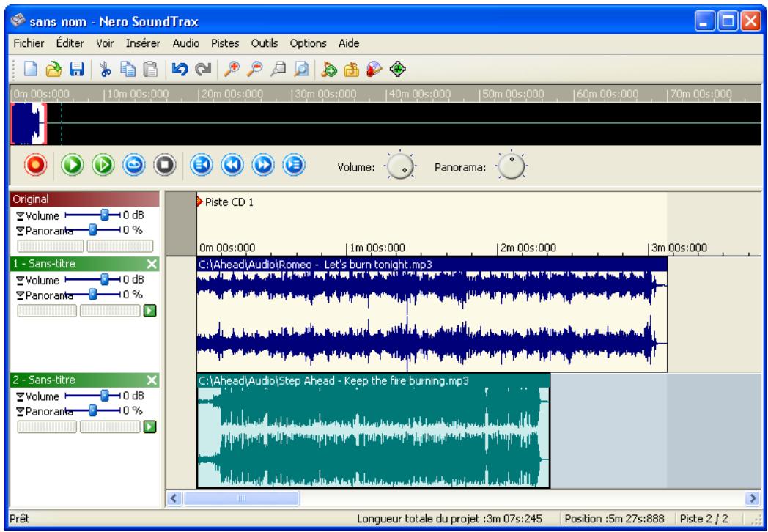
Task: Create a new project with the New icon
Action: [x=30, y=70]
